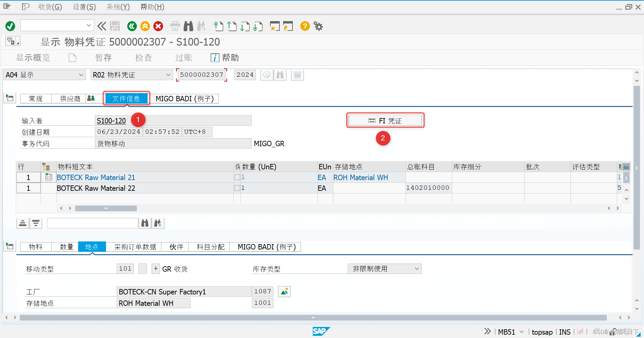Open the A04 显示 action dropdown
This screenshot has height=338, width=644.
[81, 75]
